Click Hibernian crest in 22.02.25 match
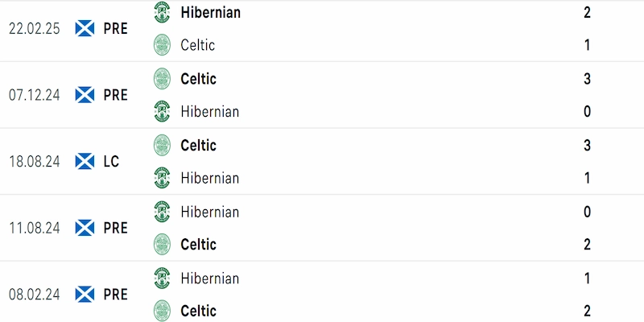Image resolution: width=644 pixels, height=322 pixels. 162,12
